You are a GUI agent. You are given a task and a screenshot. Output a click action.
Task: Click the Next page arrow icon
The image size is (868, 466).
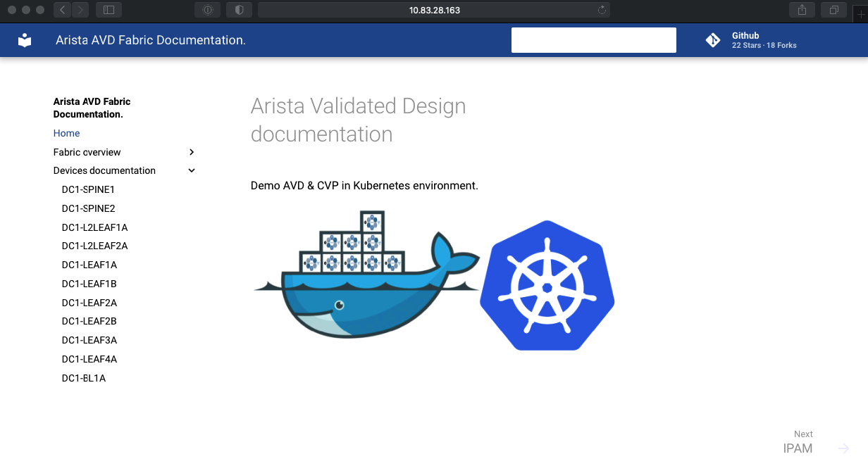(x=843, y=448)
